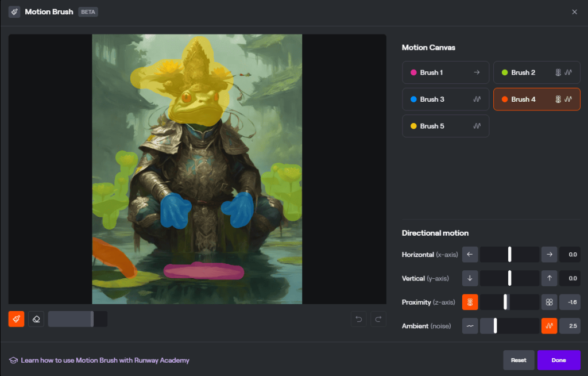Image resolution: width=588 pixels, height=376 pixels.
Task: Close the Motion Brush dialog
Action: coord(574,12)
